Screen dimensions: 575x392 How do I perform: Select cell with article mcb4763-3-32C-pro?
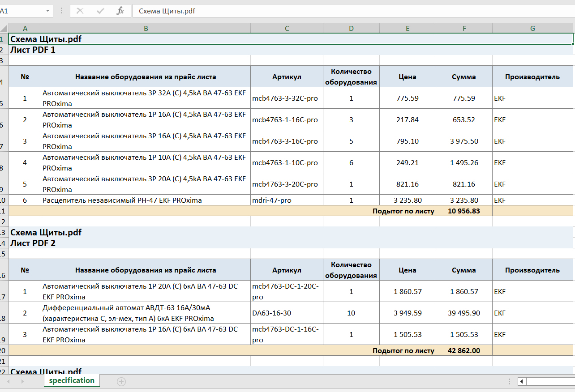point(287,98)
